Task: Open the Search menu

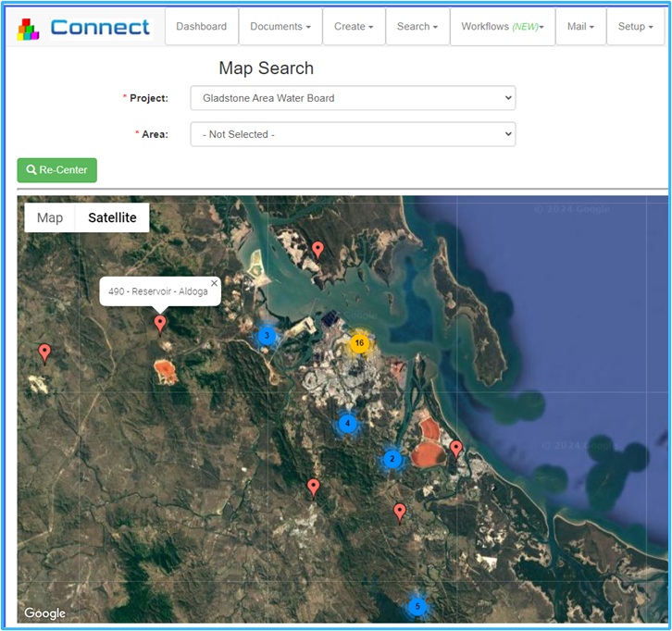Action: coord(417,27)
